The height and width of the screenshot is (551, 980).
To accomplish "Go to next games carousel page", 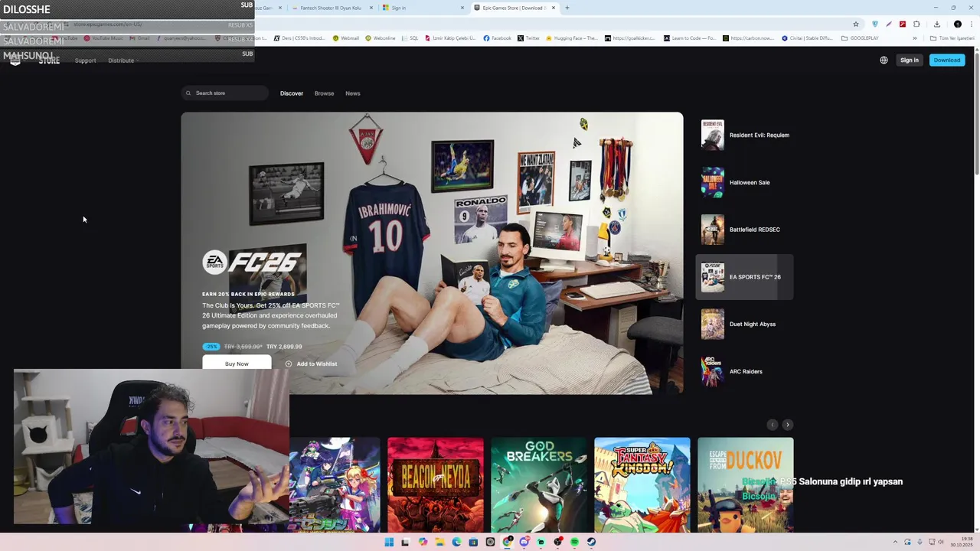I will 787,425.
